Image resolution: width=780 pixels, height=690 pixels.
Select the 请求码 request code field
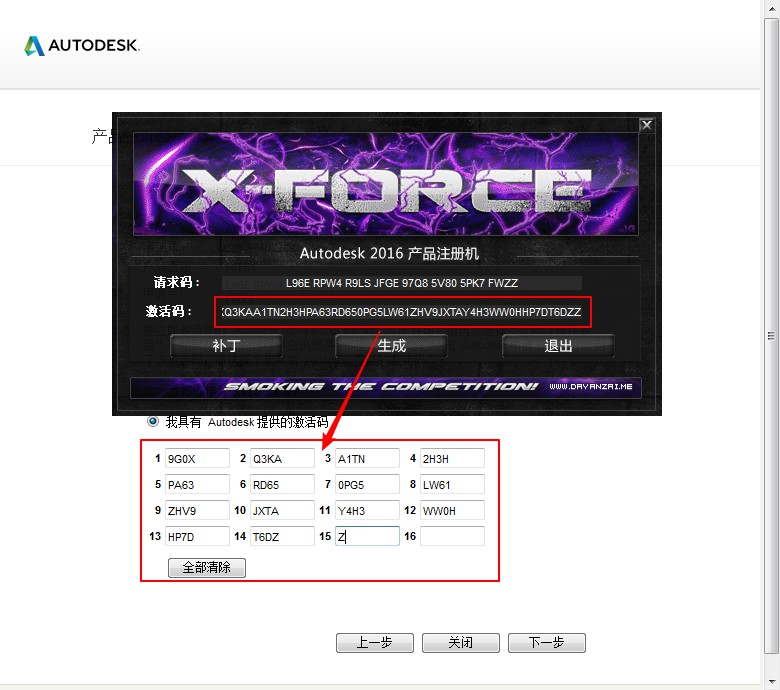401,283
